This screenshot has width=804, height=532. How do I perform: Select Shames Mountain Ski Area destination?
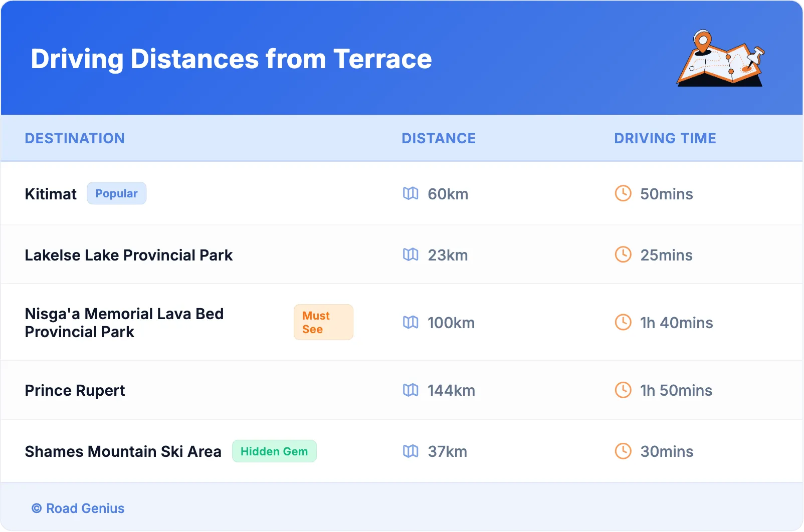click(x=123, y=451)
